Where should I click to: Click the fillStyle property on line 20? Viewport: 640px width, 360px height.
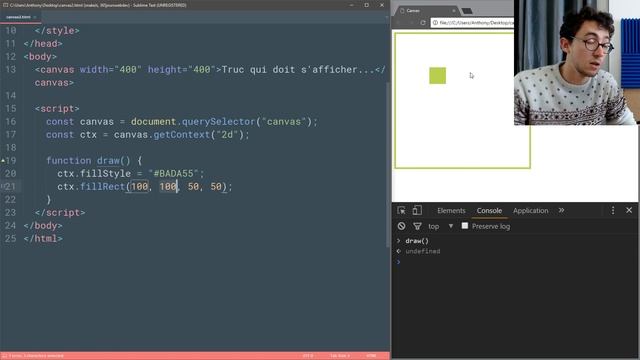pos(105,173)
